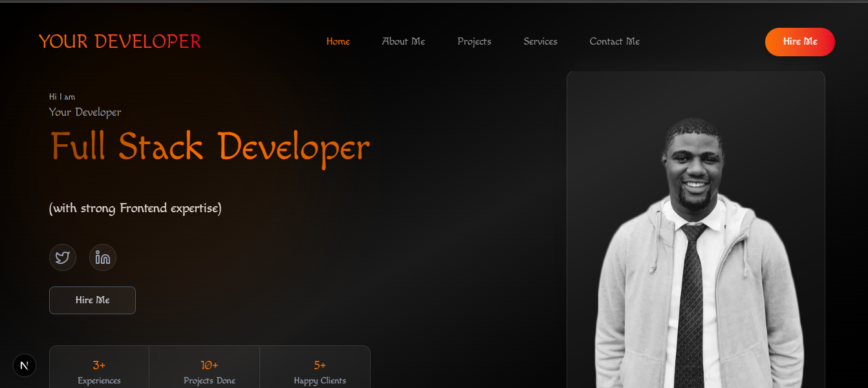Click the orange Hire Me header button
Image resolution: width=868 pixels, height=388 pixels.
[800, 42]
